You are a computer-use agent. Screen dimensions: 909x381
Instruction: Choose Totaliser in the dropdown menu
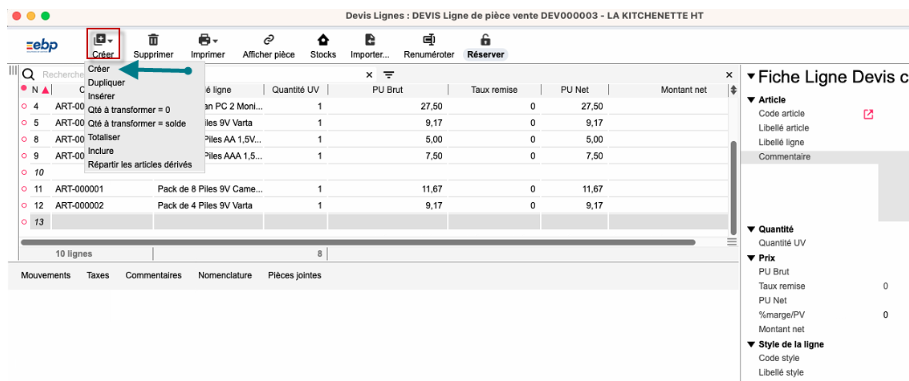point(104,137)
